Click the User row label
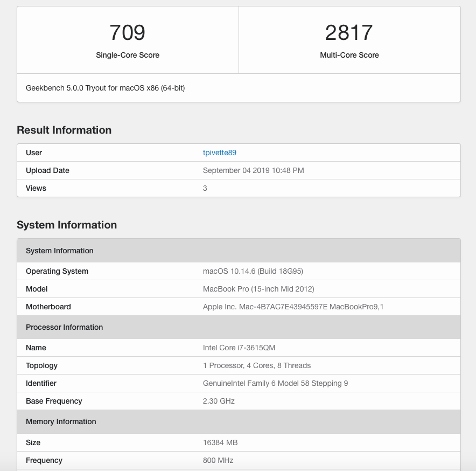 34,153
